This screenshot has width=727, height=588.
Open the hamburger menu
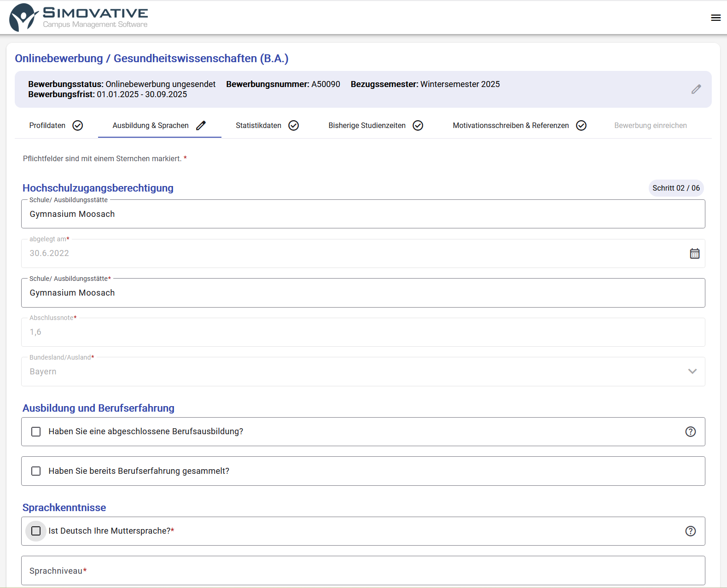(715, 17)
